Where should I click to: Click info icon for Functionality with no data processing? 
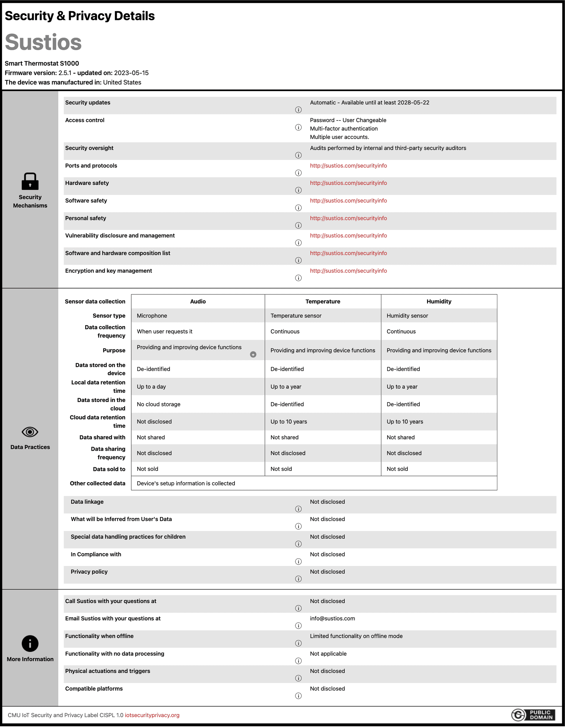point(298,661)
